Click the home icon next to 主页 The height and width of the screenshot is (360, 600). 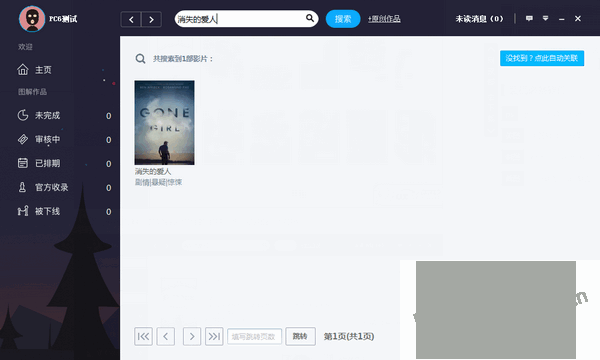point(23,70)
